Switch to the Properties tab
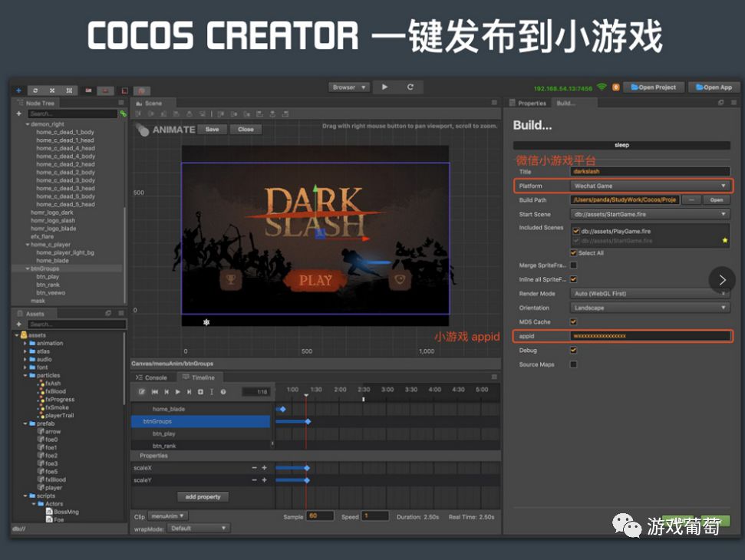The height and width of the screenshot is (560, 745). pyautogui.click(x=527, y=103)
